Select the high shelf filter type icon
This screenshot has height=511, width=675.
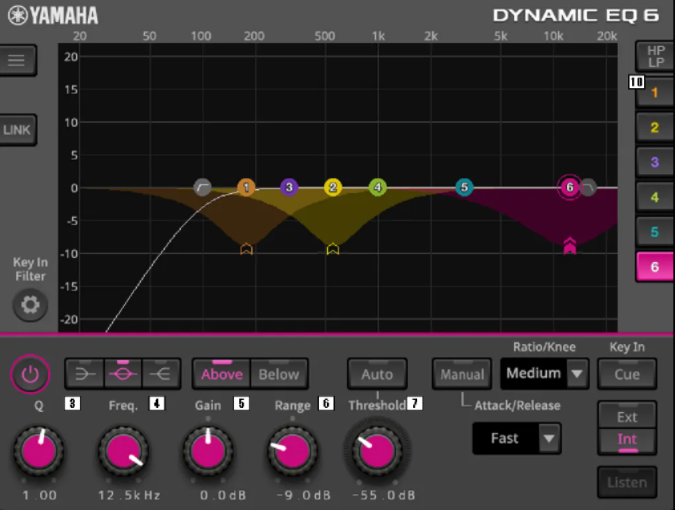[x=161, y=374]
